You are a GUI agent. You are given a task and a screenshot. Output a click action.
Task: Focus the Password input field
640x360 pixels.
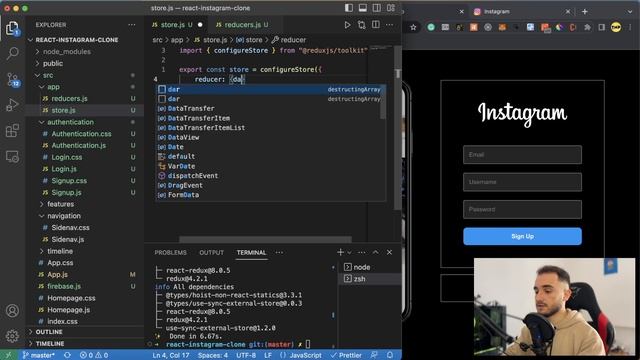pos(522,209)
